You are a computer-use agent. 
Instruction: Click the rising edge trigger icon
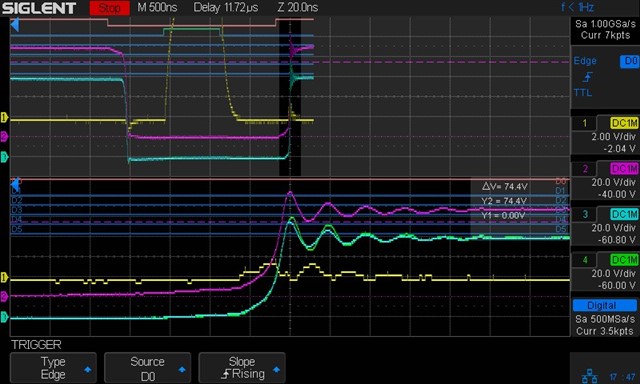587,77
